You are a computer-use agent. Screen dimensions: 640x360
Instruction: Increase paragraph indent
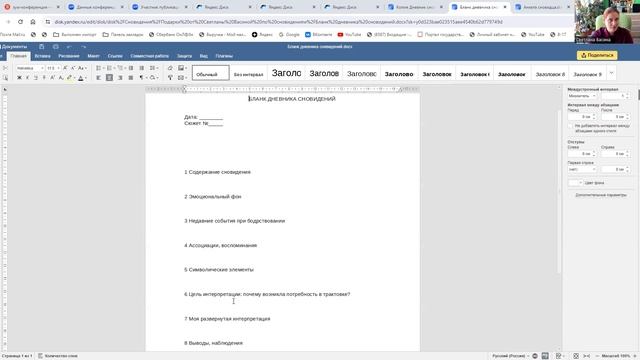142,68
